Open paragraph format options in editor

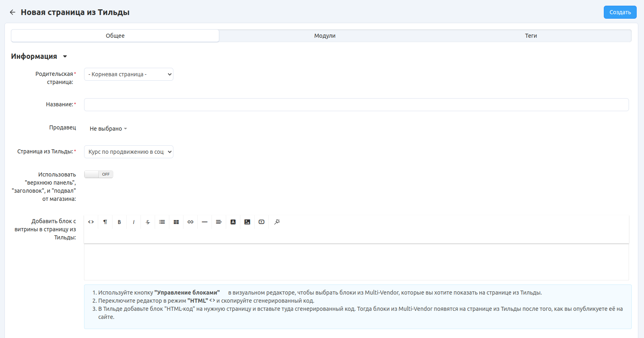(x=105, y=222)
